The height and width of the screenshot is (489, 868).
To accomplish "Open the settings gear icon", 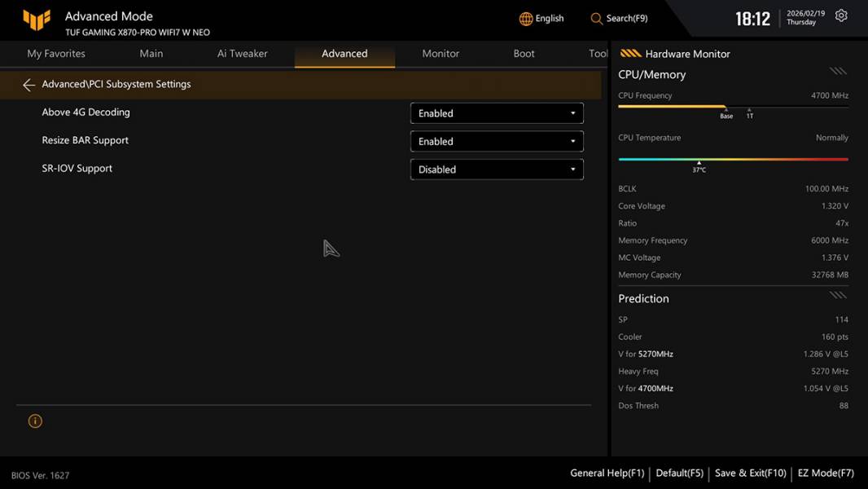I will (x=841, y=16).
